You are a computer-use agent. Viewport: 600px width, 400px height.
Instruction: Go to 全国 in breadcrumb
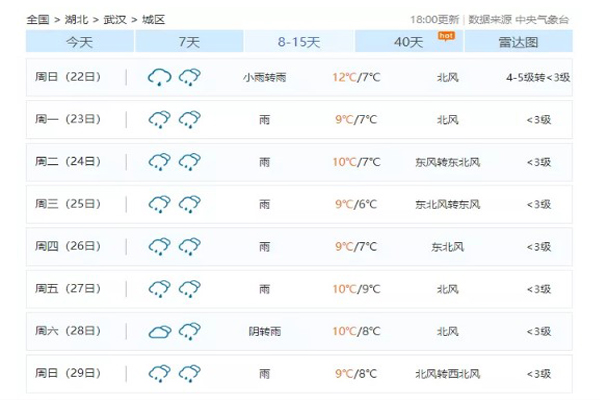[38, 20]
